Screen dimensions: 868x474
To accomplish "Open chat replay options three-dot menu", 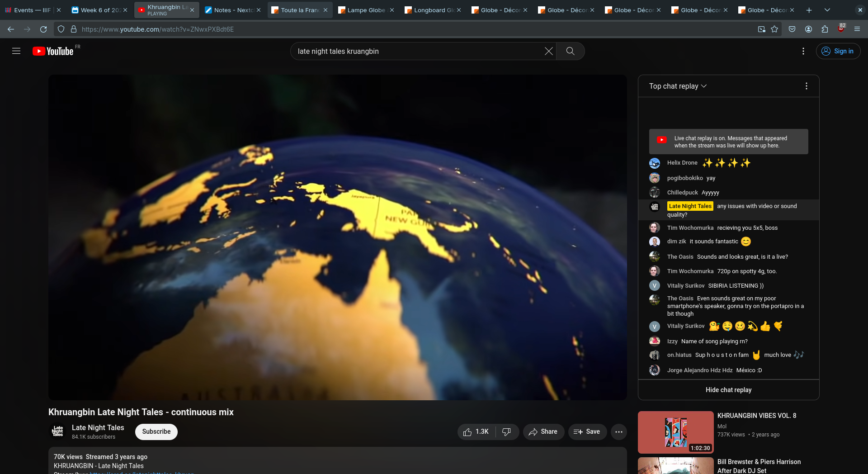I will (806, 86).
